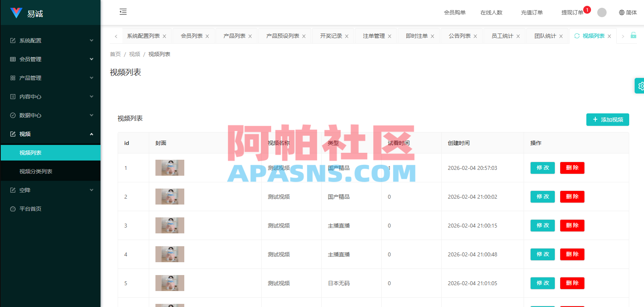Click the 添加视频 button
Viewport: 644px width, 307px height.
pos(608,120)
